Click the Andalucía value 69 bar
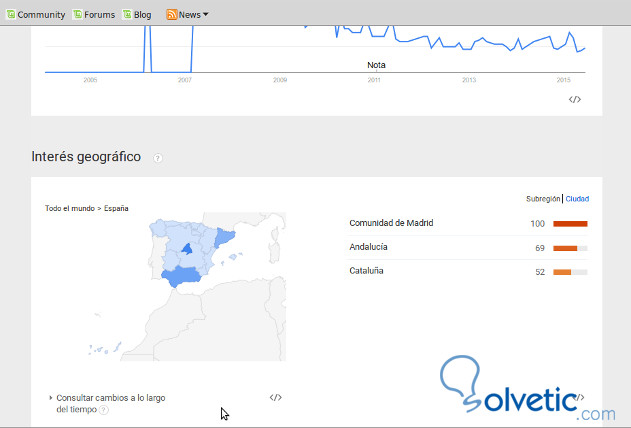 coord(570,248)
